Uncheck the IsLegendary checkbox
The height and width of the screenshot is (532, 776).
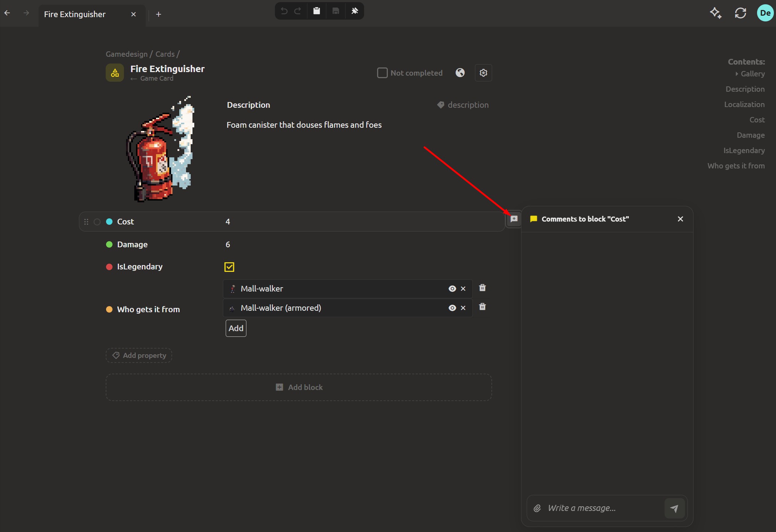[229, 267]
